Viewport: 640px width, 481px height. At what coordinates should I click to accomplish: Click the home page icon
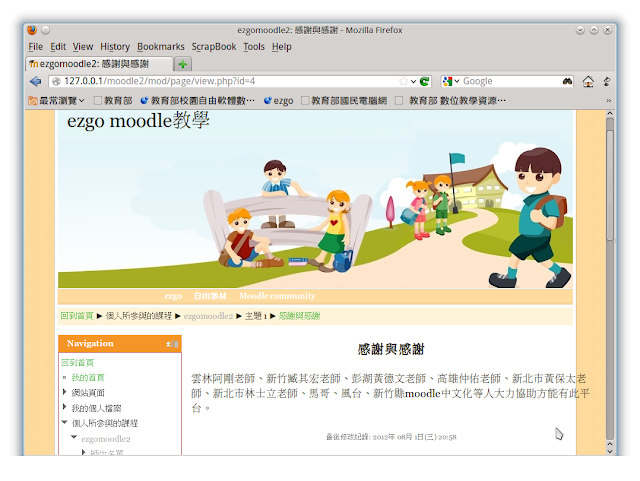(x=588, y=81)
